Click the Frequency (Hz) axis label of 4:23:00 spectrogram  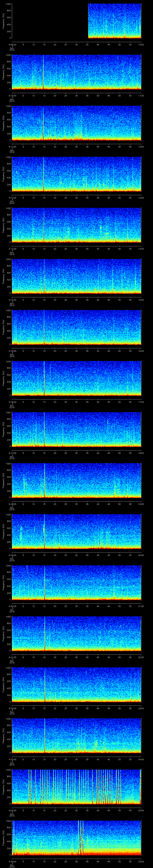pyautogui.click(x=3, y=736)
